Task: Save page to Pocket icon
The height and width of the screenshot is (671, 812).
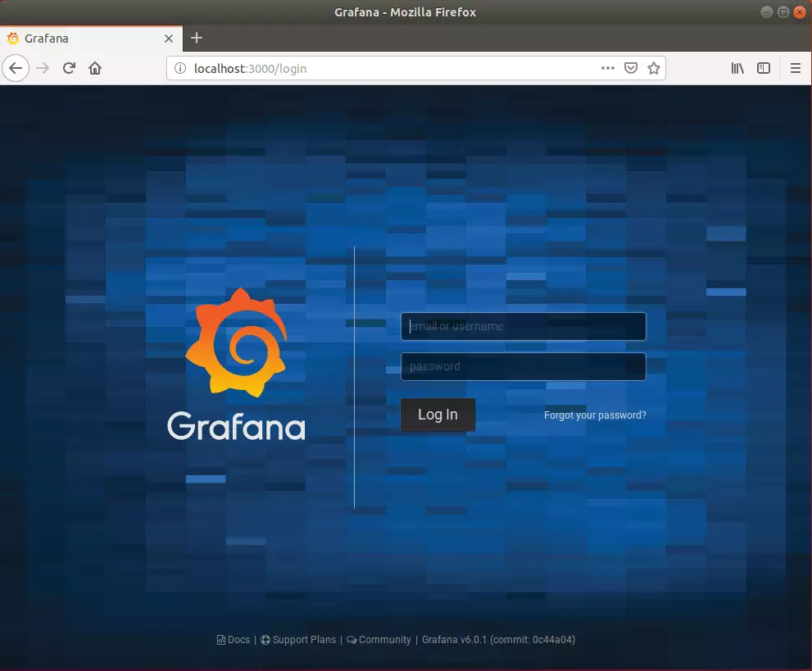Action: point(631,68)
